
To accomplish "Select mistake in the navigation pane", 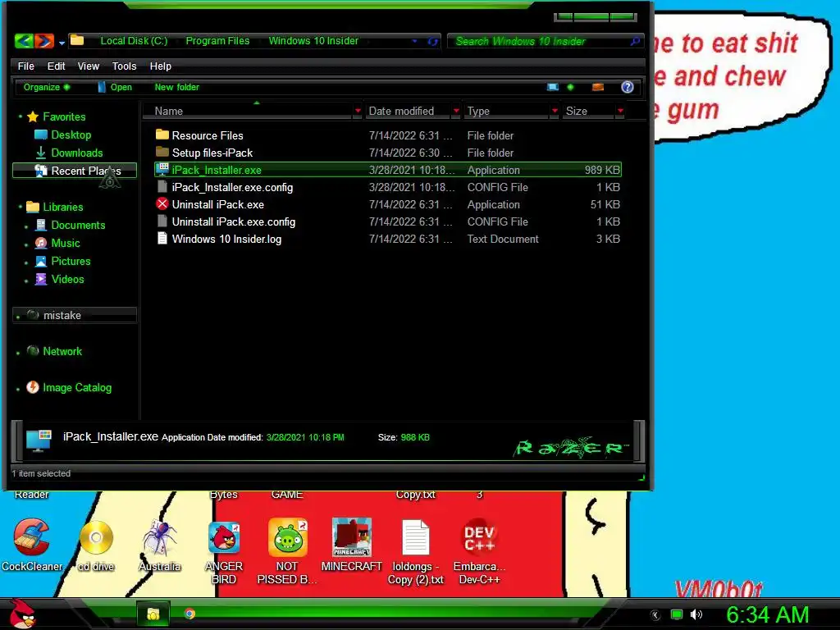I will coord(75,315).
